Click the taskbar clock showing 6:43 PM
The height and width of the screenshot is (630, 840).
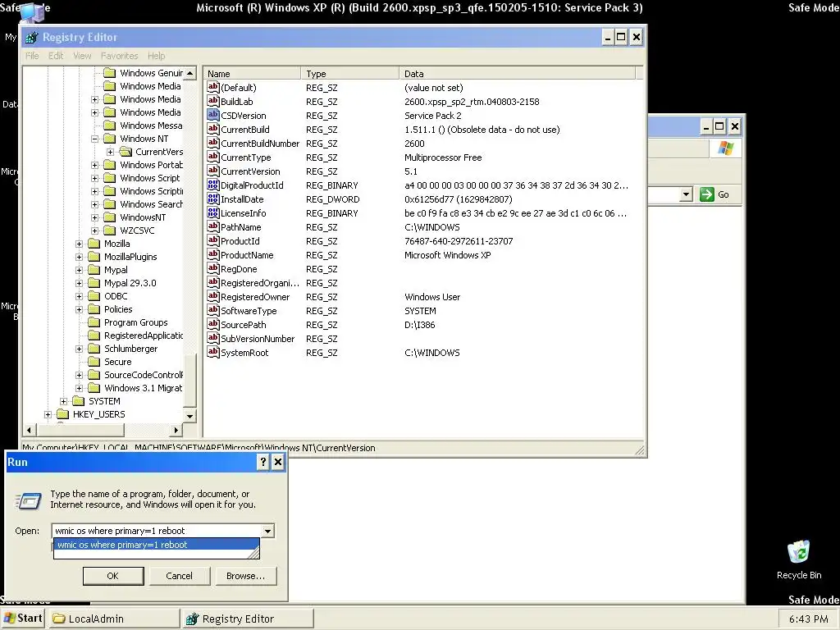(x=808, y=619)
